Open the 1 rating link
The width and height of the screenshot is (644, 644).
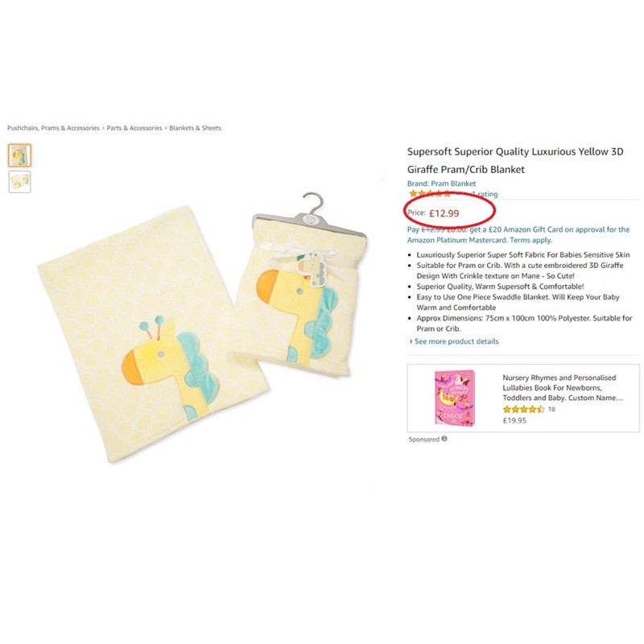(485, 194)
